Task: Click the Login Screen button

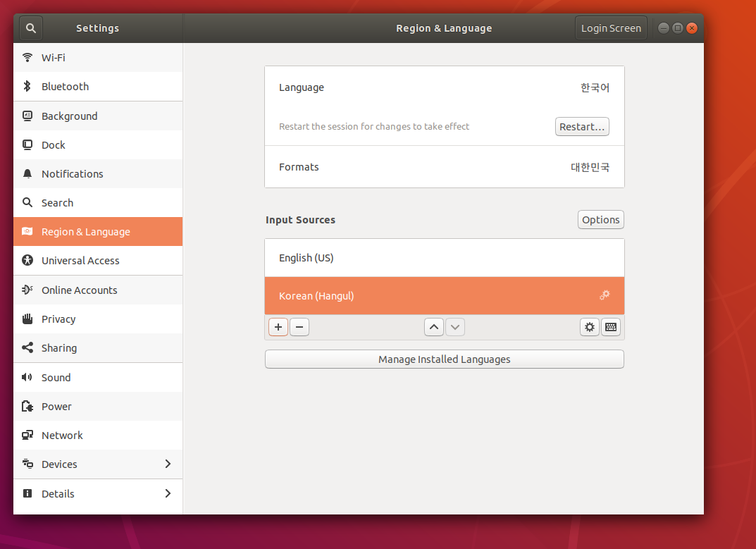Action: pyautogui.click(x=611, y=28)
